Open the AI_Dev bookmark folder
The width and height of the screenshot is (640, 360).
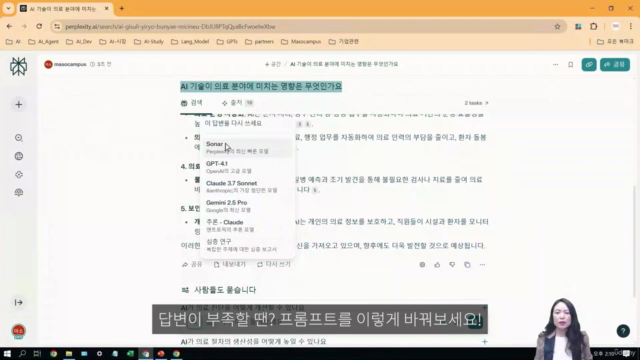(79, 42)
